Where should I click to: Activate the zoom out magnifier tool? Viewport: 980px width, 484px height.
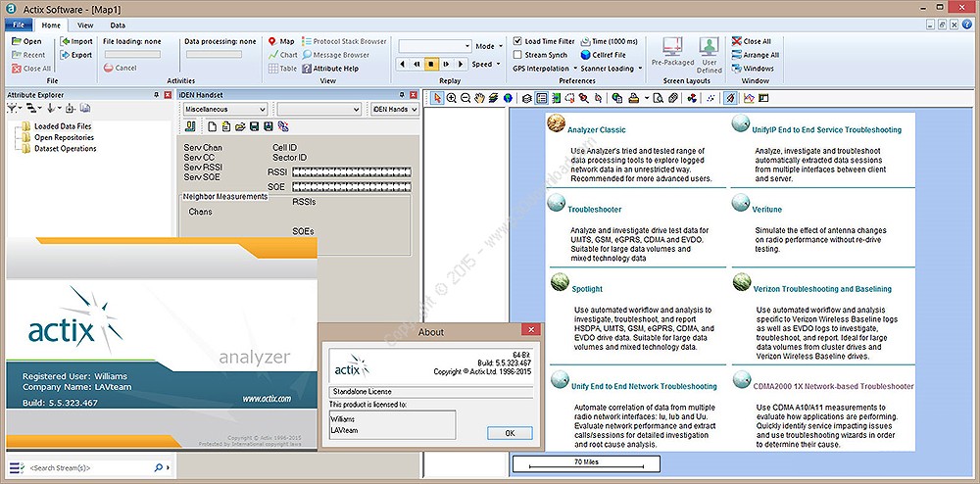pyautogui.click(x=465, y=98)
